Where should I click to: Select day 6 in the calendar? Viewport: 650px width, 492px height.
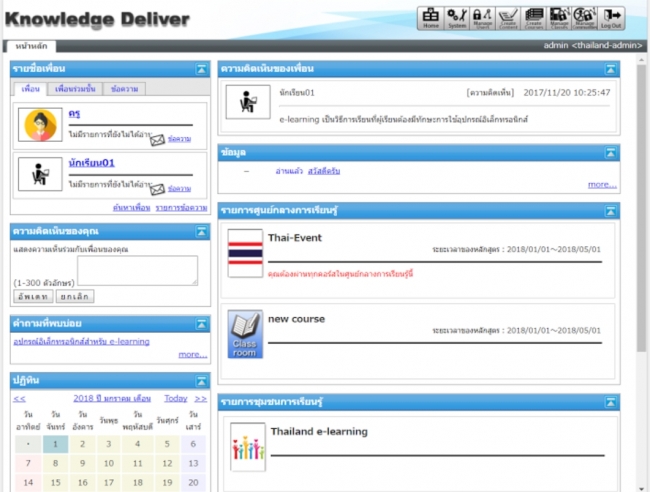(x=193, y=444)
